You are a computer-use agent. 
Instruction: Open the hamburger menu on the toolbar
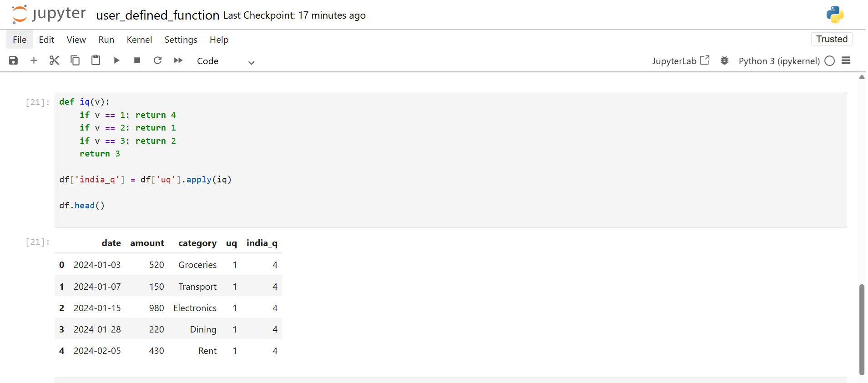(x=846, y=60)
